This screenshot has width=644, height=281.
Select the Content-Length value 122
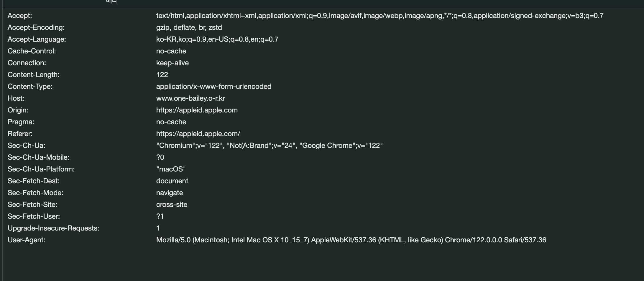(162, 75)
